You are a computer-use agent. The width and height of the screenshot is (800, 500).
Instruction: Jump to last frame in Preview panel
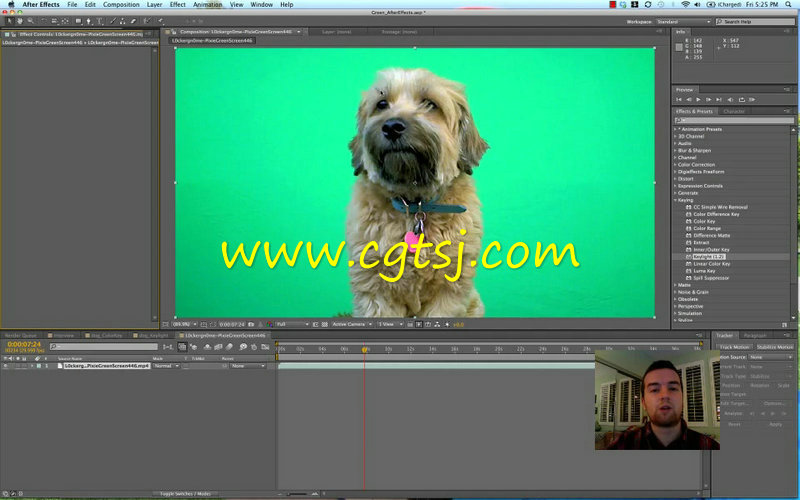click(719, 99)
